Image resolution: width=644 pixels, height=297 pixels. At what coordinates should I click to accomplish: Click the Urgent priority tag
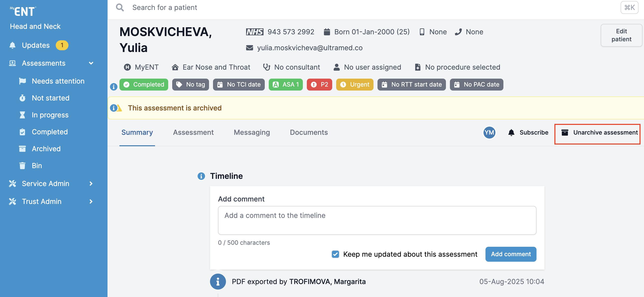(x=355, y=85)
